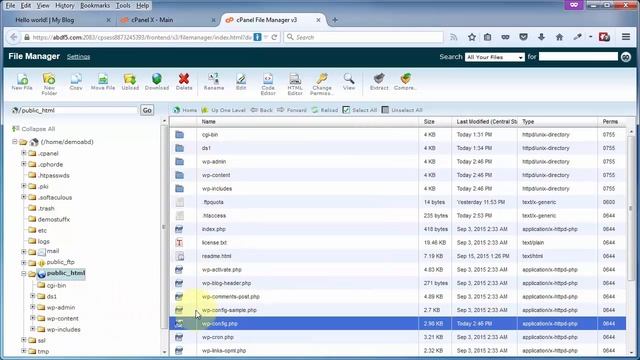The height and width of the screenshot is (360, 640).
Task: Click the Download globe icon
Action: (157, 82)
